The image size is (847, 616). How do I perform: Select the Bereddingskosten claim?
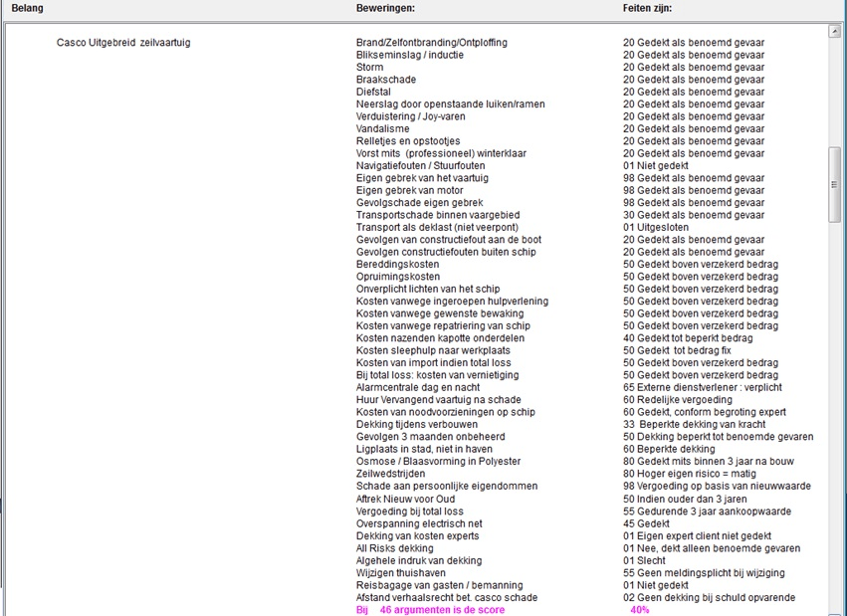[x=397, y=265]
